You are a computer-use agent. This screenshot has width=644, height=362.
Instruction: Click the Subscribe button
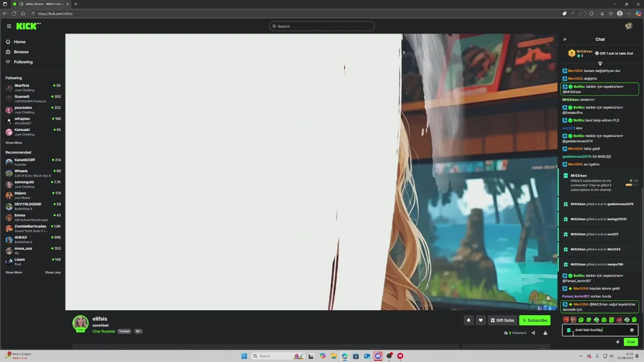pos(535,320)
